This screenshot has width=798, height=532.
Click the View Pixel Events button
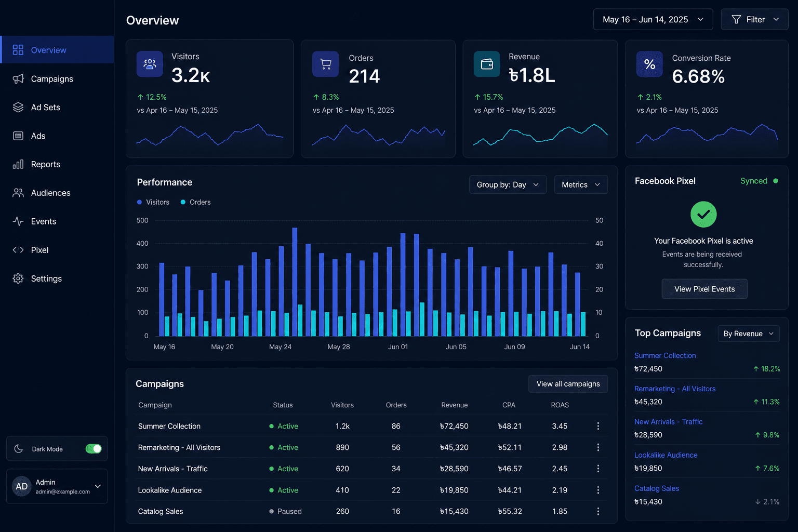point(704,289)
